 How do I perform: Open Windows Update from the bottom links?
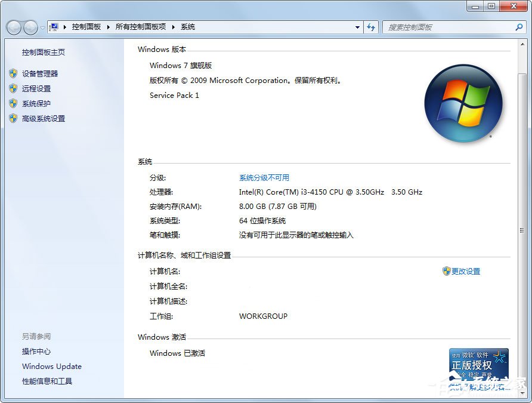51,367
